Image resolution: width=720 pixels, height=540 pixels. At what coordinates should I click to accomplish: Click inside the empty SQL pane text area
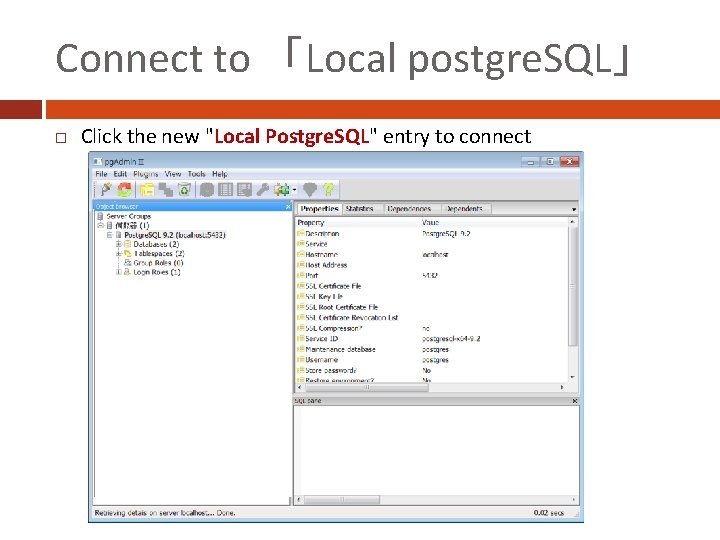[436, 450]
